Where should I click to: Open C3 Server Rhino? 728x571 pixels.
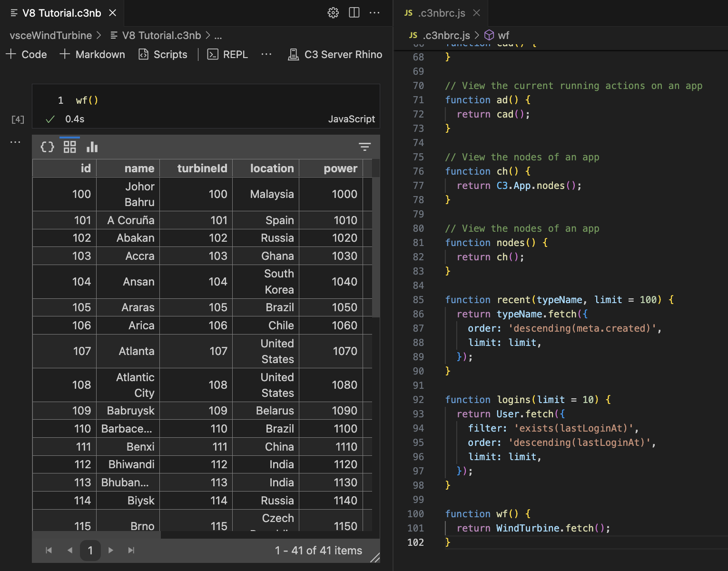coord(335,54)
